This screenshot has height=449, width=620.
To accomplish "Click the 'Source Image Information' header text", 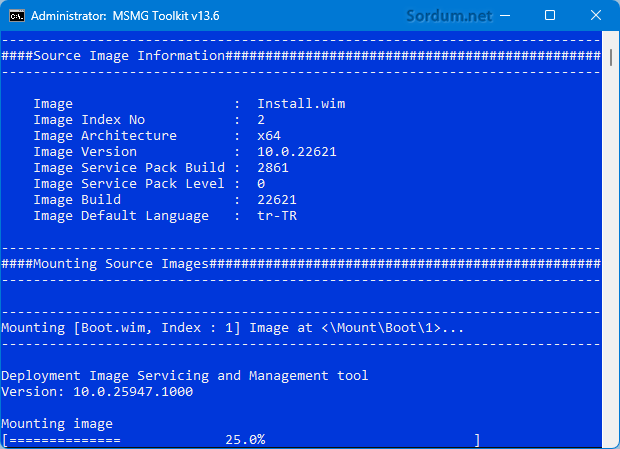I will (129, 56).
